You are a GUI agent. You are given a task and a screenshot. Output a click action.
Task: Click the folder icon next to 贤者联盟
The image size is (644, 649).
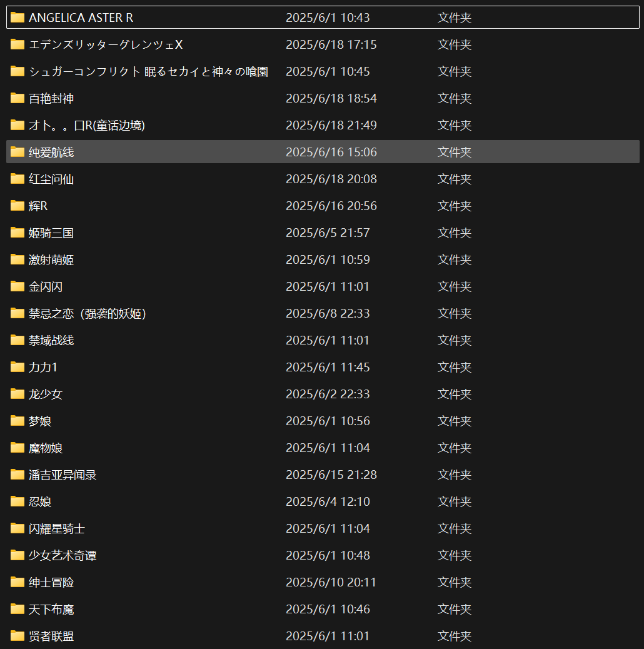pyautogui.click(x=18, y=636)
